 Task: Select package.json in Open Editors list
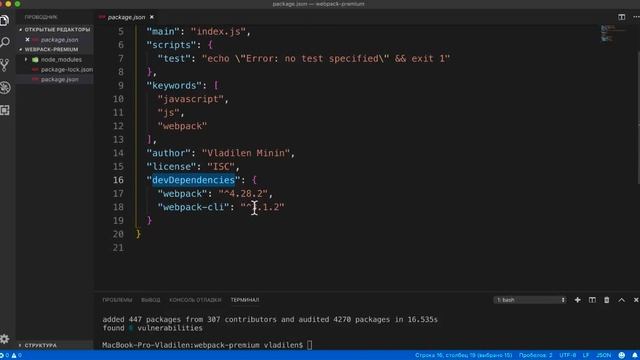pos(55,40)
